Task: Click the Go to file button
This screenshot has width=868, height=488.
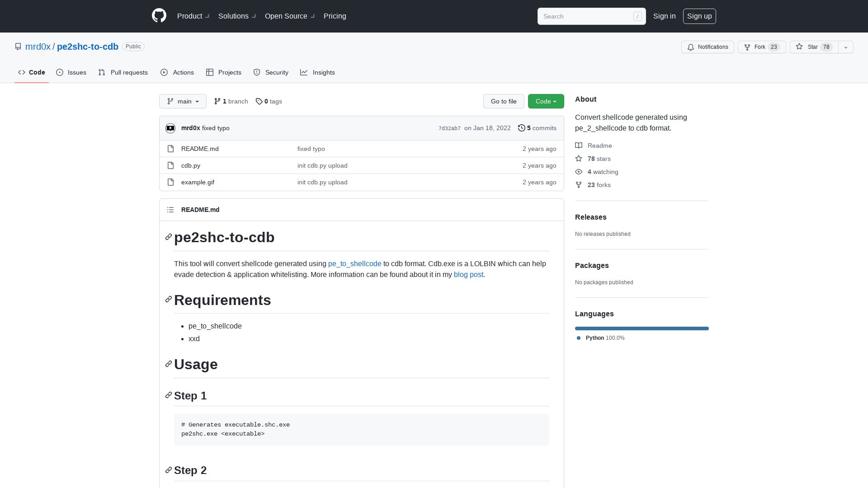Action: pyautogui.click(x=504, y=101)
